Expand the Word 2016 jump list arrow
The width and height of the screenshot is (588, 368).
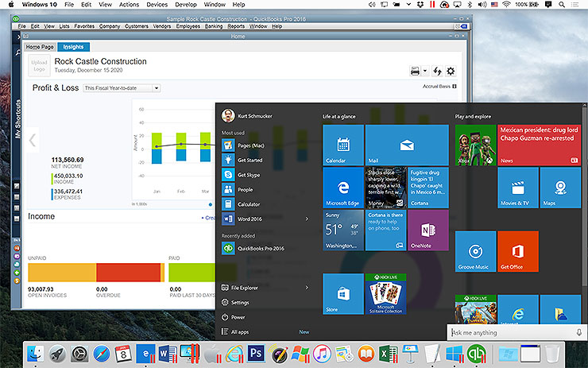(307, 219)
